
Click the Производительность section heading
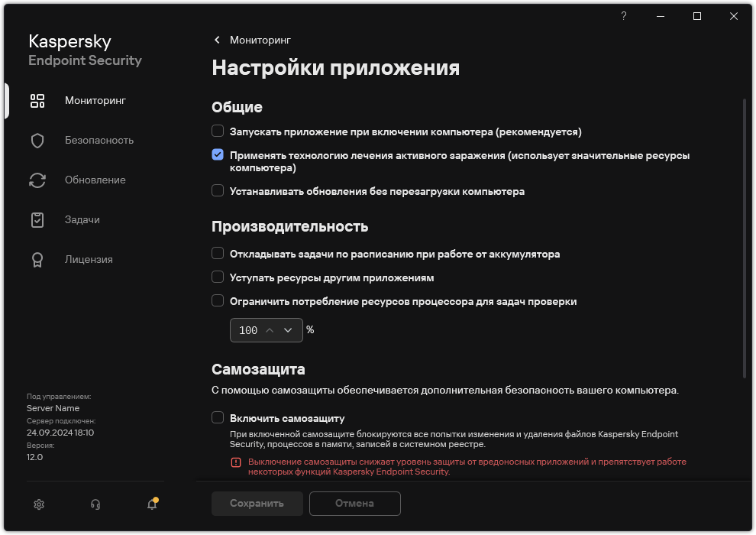pos(289,227)
